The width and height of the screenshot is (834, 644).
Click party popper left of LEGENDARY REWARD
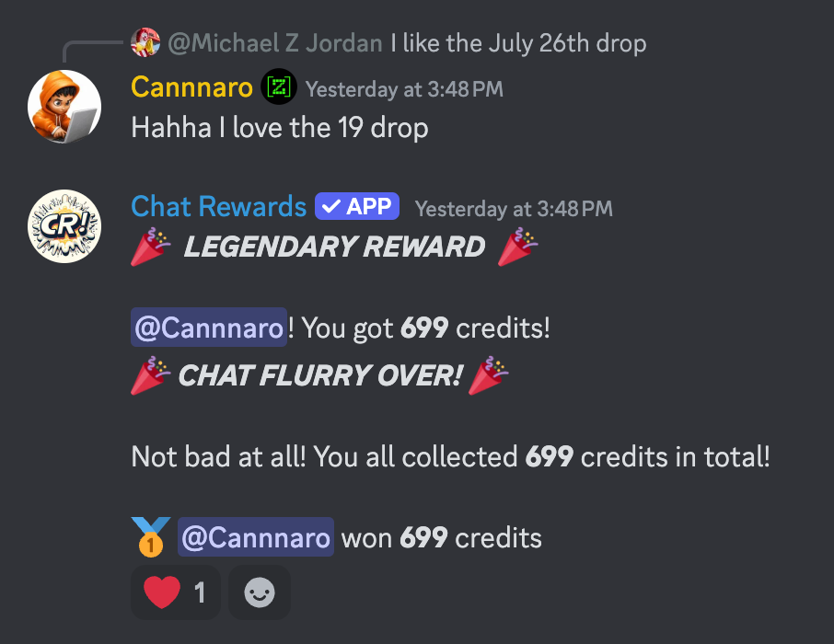pyautogui.click(x=151, y=247)
